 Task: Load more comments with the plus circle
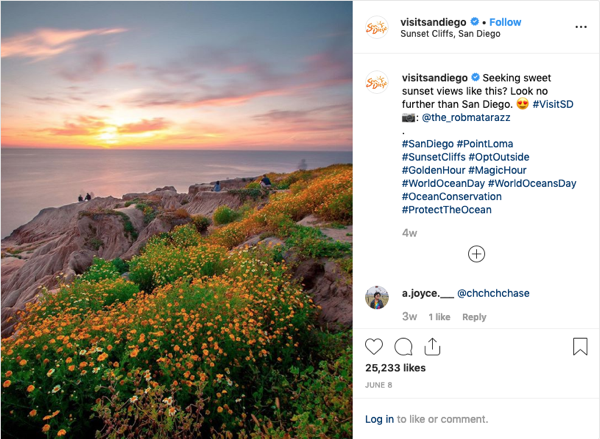point(476,254)
